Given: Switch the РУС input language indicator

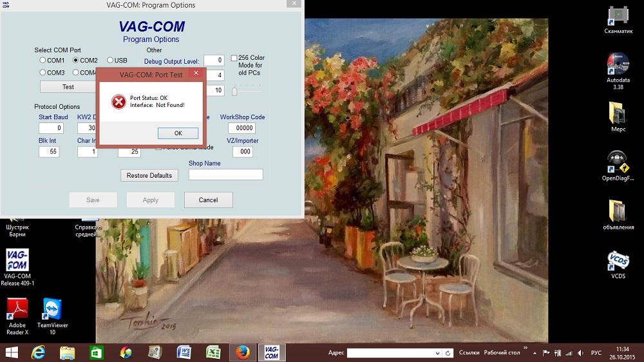Looking at the screenshot, I should tap(596, 353).
